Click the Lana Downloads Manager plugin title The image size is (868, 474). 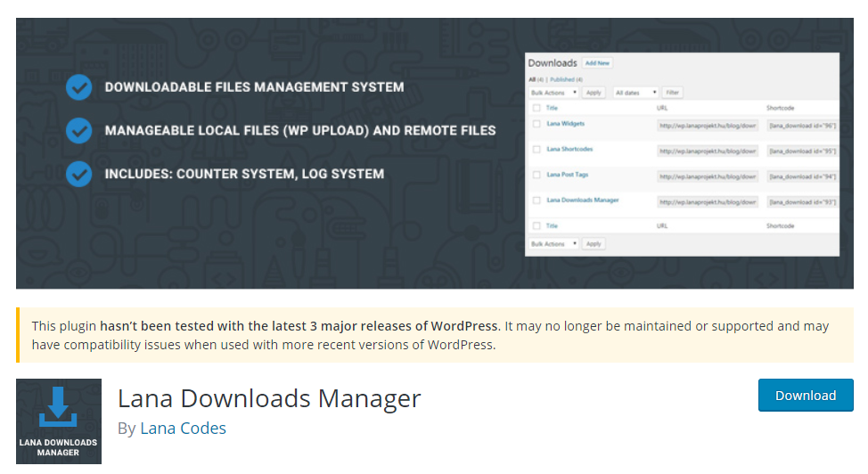269,398
